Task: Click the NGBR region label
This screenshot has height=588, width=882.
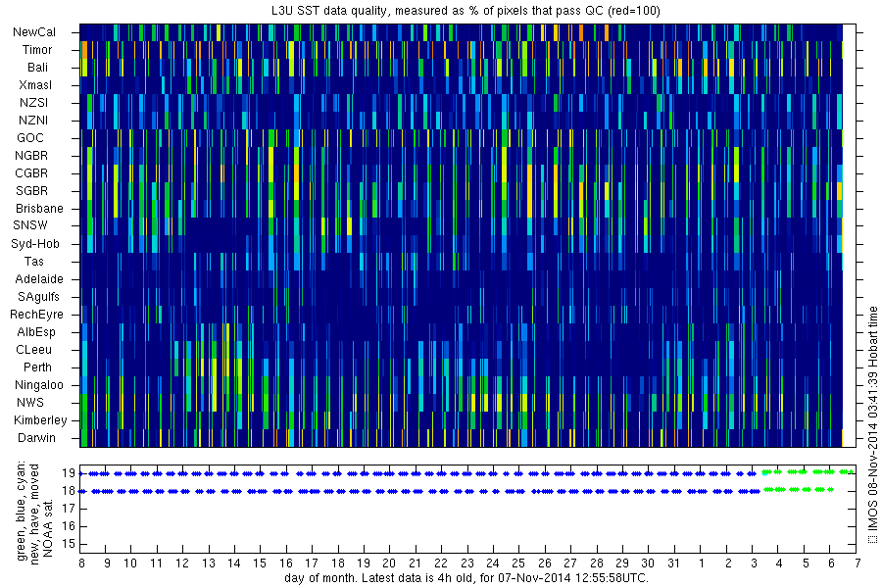Action: 31,155
